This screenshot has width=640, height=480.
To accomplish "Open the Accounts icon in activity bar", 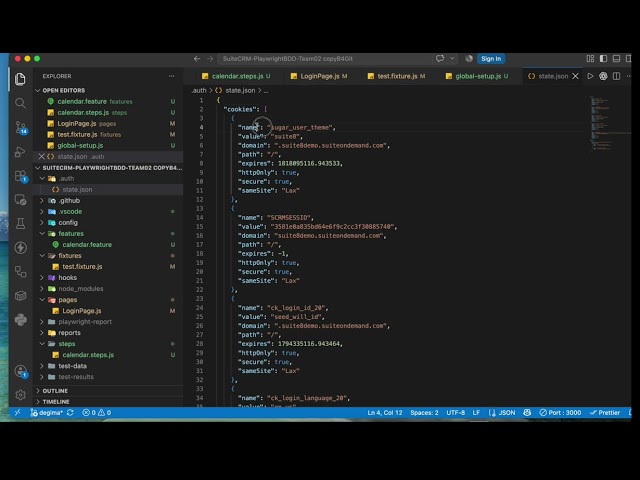I will pyautogui.click(x=21, y=371).
